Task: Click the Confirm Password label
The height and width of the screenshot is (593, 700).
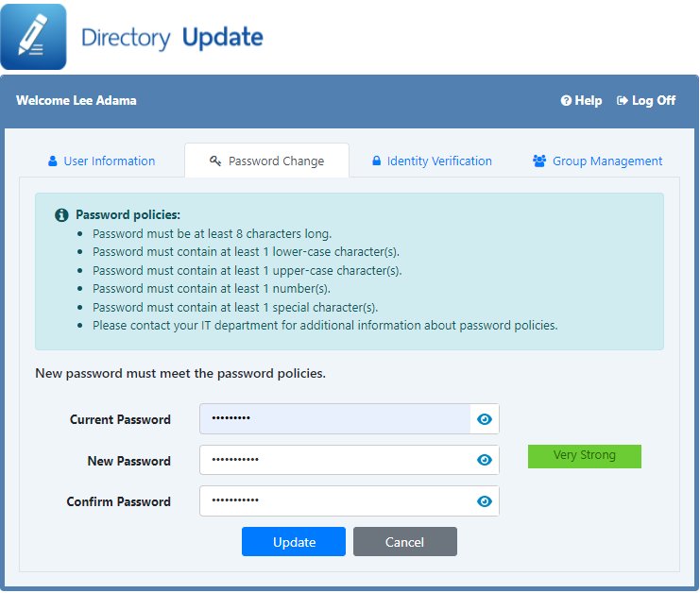Action: 118,502
